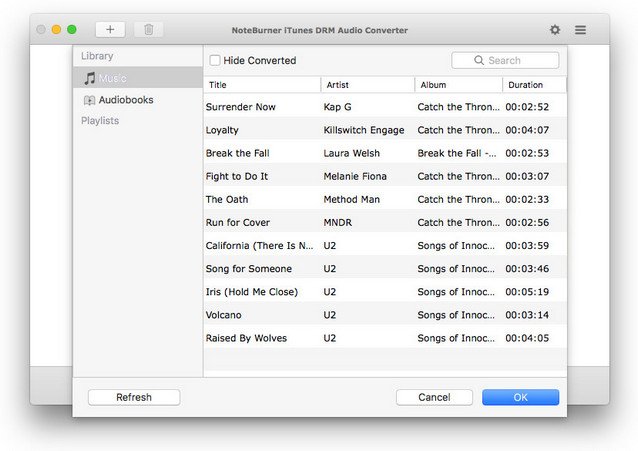This screenshot has height=451, width=638.
Task: Click the Refresh button
Action: point(134,397)
